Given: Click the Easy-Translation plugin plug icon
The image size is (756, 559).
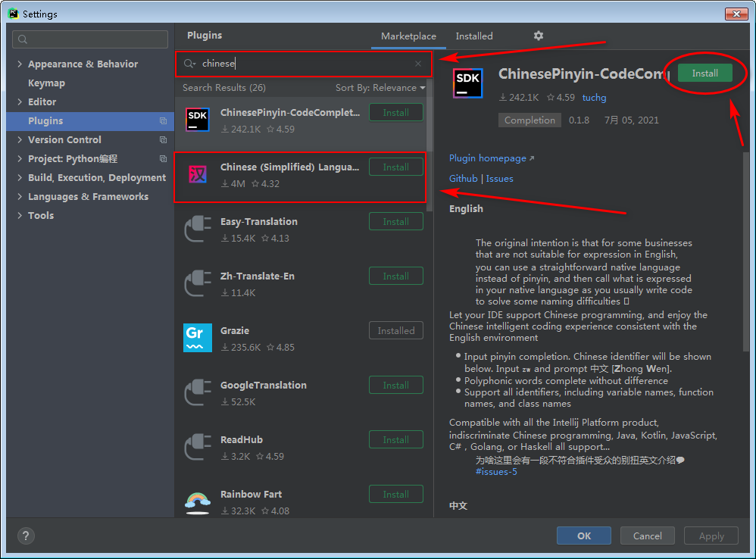Looking at the screenshot, I should click(198, 229).
